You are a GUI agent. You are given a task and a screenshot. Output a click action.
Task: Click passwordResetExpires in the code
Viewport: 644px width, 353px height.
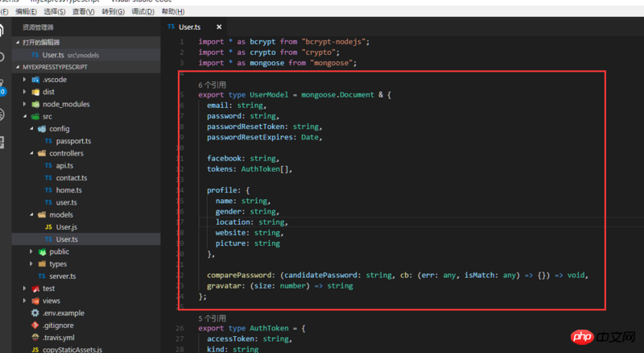click(x=250, y=138)
